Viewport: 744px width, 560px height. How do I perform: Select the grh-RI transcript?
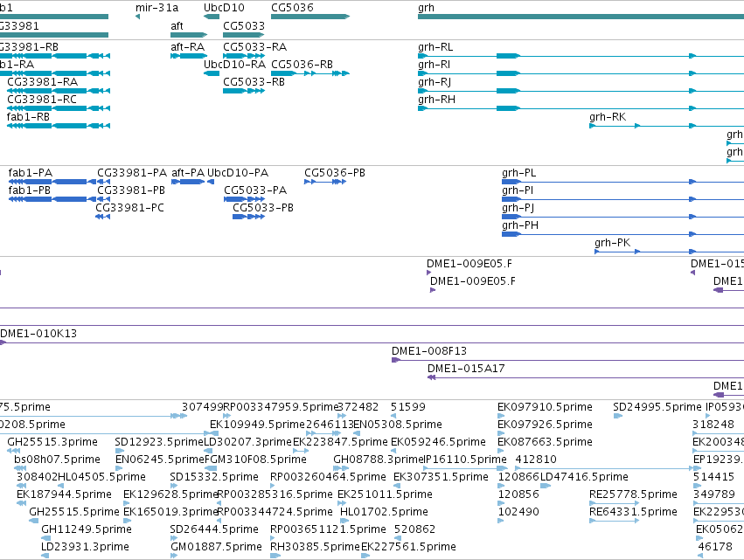tap(581, 73)
